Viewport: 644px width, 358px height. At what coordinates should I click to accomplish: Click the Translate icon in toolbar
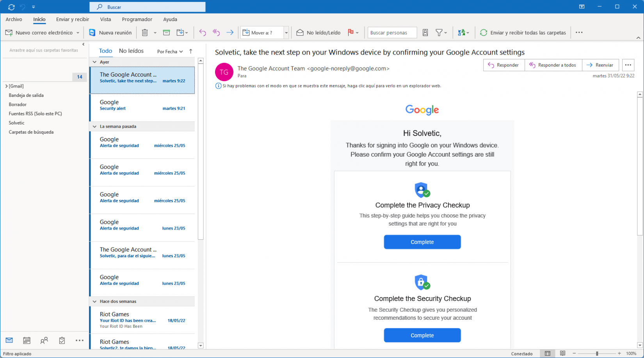point(462,33)
